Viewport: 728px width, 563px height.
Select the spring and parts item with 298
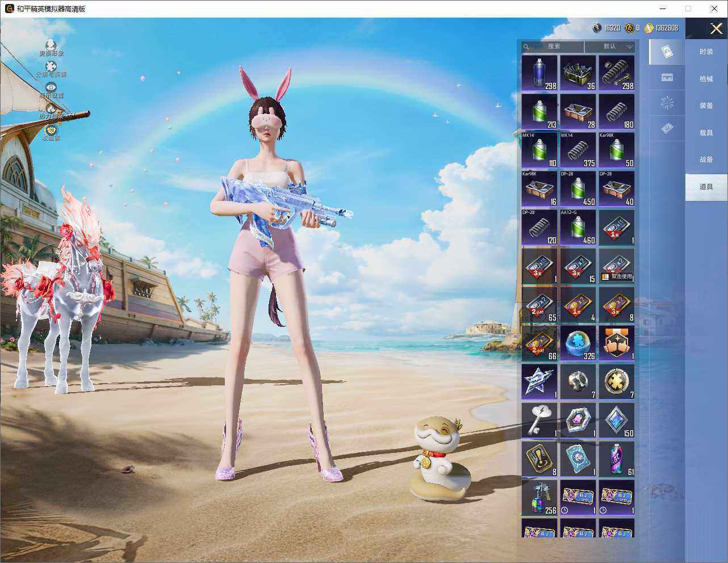617,73
